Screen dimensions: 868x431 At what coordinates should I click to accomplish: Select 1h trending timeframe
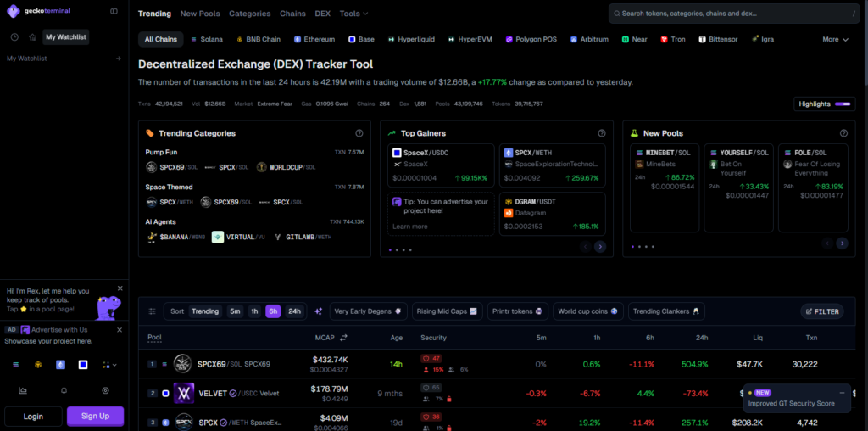254,311
